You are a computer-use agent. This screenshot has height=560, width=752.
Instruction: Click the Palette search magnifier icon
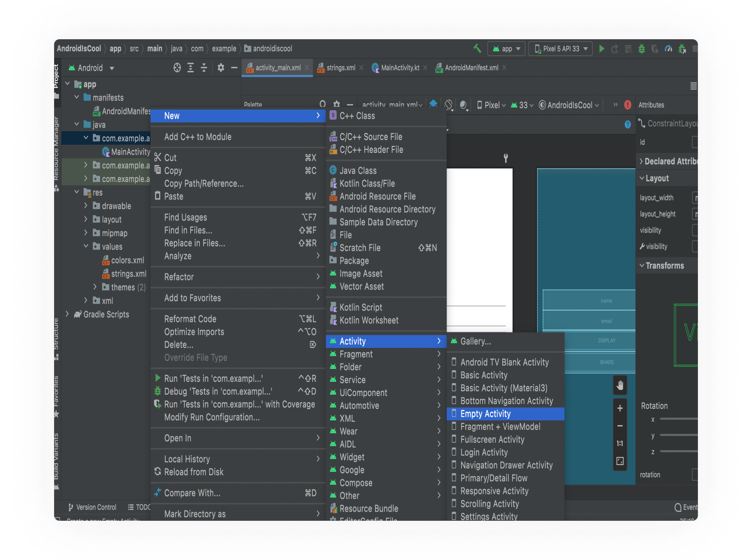tap(322, 104)
